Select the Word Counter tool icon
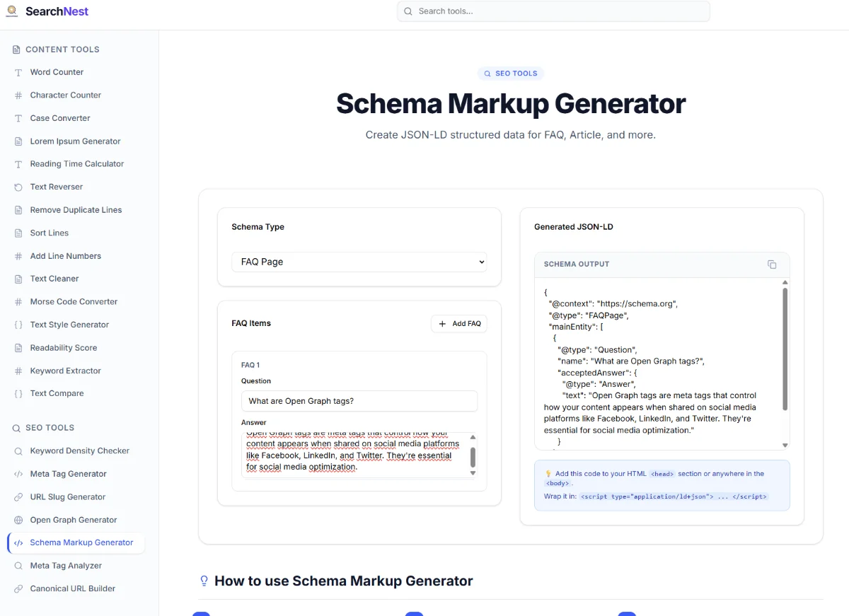849x616 pixels. pos(18,71)
